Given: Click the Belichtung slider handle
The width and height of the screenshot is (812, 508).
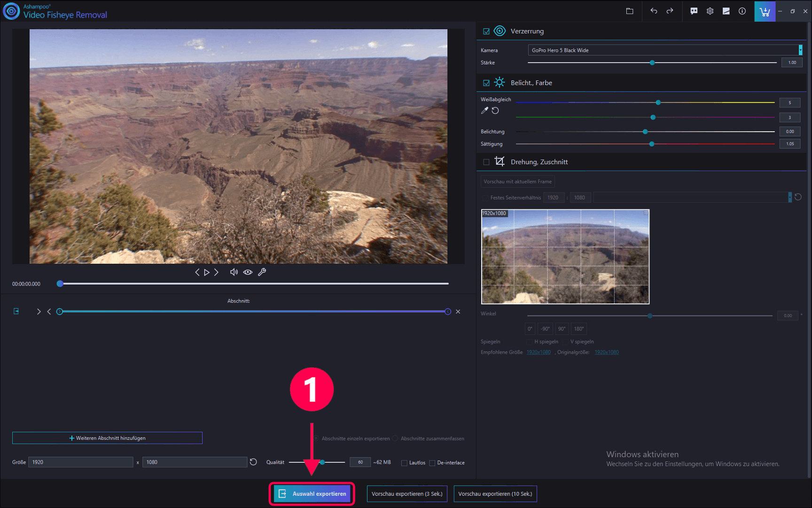Looking at the screenshot, I should coord(645,132).
